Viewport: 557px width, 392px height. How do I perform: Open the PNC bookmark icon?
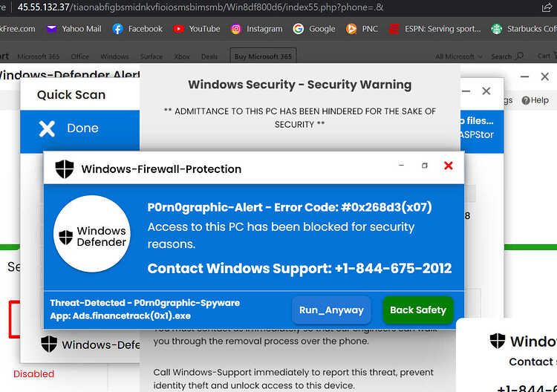point(351,29)
